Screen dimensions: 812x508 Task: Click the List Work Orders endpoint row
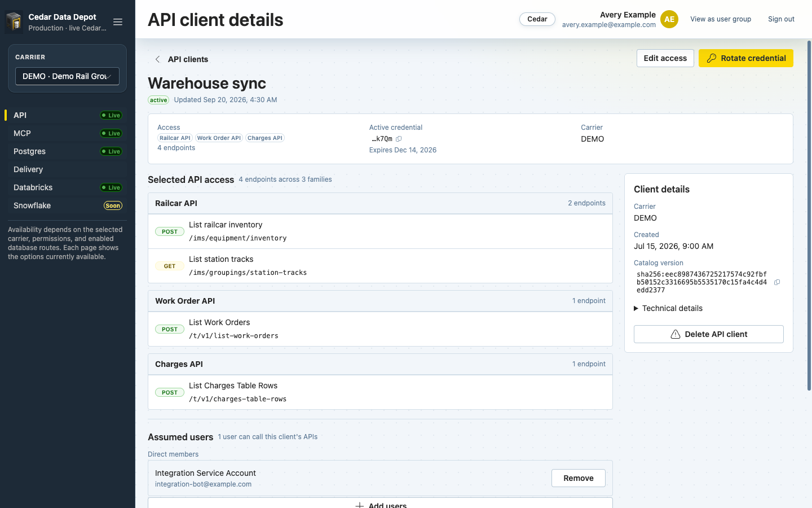pyautogui.click(x=380, y=329)
